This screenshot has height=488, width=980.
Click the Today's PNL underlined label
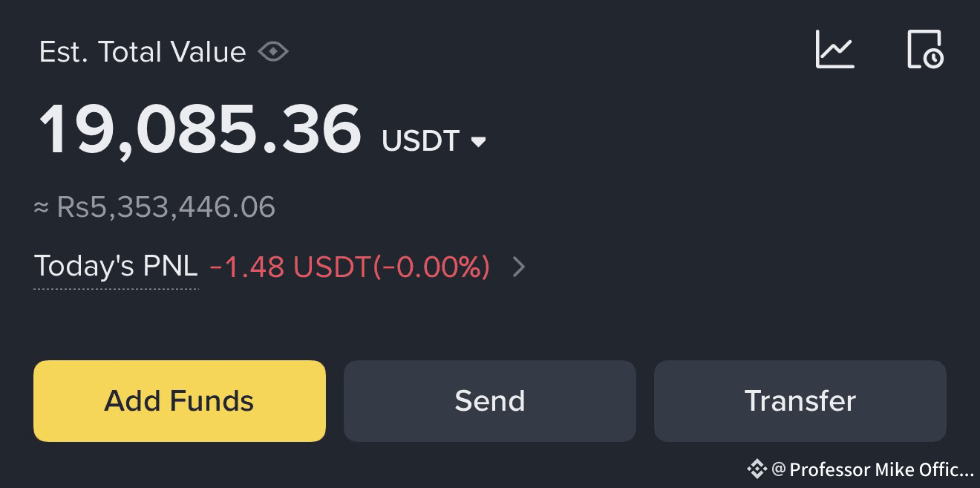coord(117,267)
